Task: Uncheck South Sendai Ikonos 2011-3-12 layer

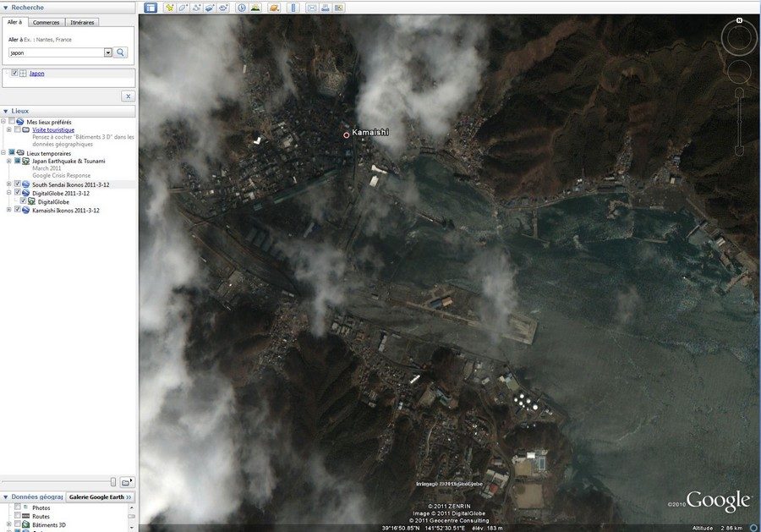Action: pos(18,184)
